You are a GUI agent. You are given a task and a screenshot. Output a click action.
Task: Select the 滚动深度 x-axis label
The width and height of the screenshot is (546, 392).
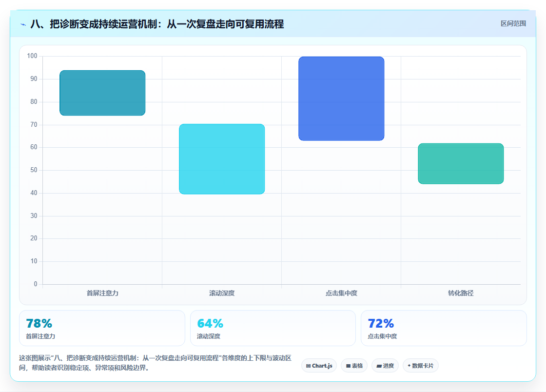click(x=222, y=293)
